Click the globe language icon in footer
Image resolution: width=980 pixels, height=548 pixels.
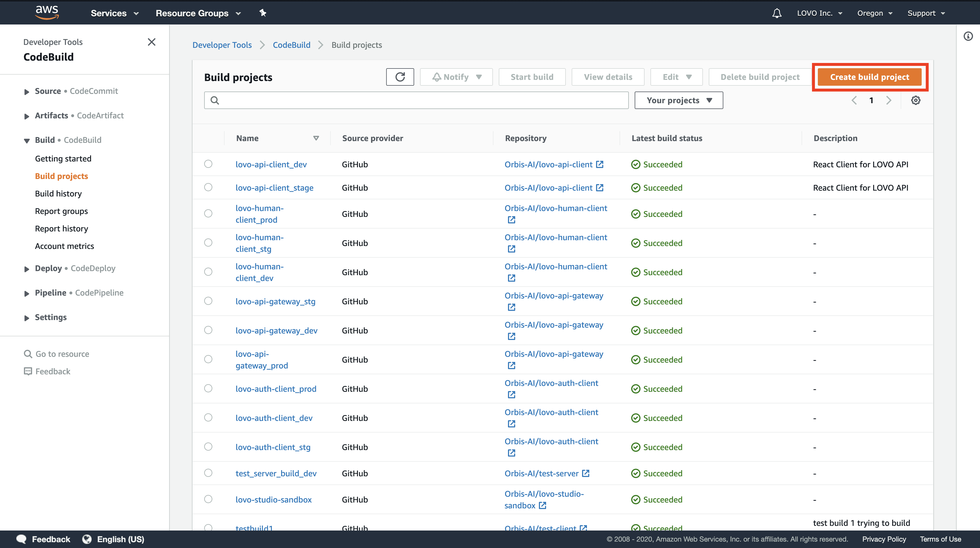[x=87, y=539]
